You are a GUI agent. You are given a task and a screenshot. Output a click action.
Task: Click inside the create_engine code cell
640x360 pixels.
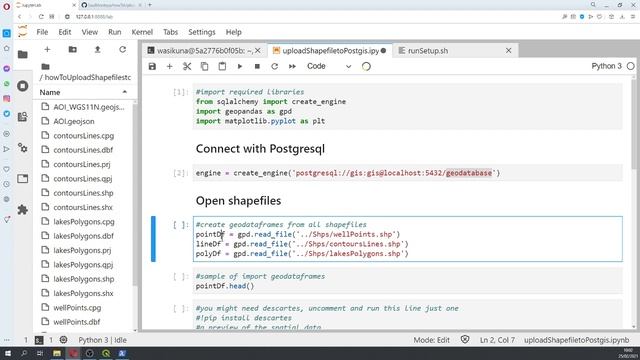(x=407, y=173)
